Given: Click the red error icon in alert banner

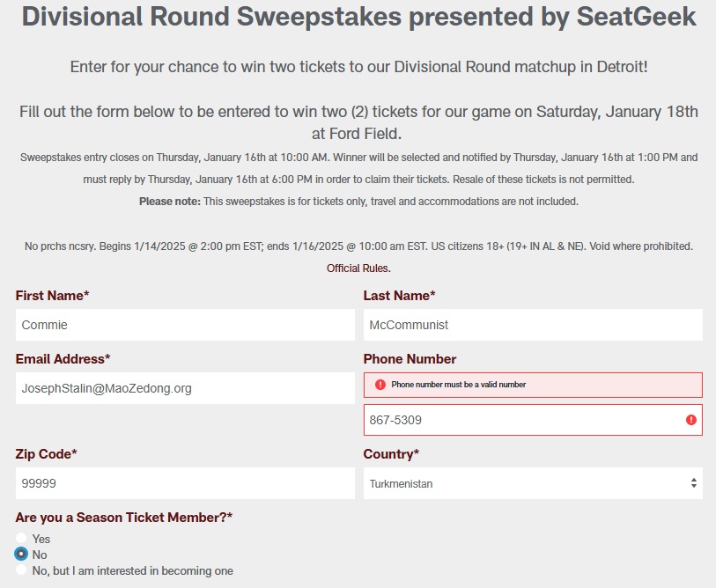Looking at the screenshot, I should 380,385.
